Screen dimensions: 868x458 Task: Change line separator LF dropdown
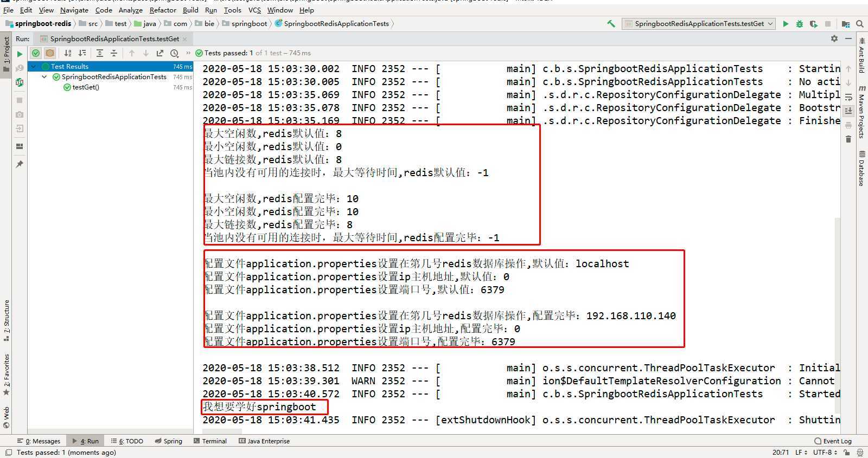point(801,452)
